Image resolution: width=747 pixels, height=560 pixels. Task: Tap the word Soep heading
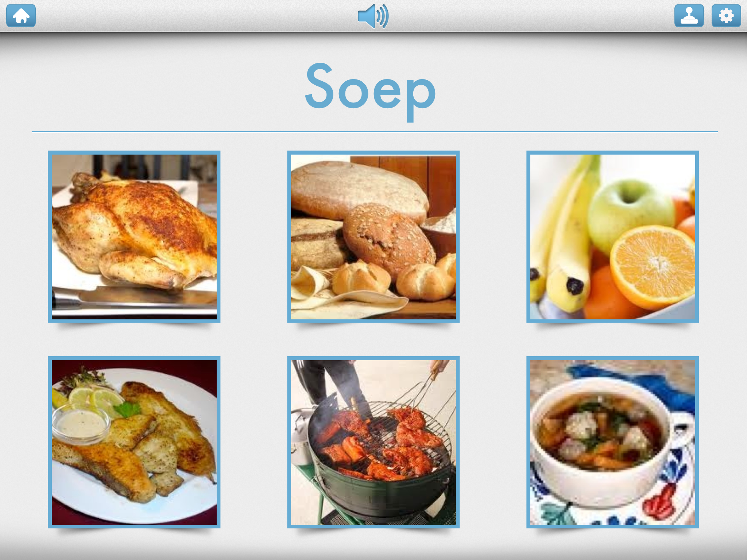(371, 91)
